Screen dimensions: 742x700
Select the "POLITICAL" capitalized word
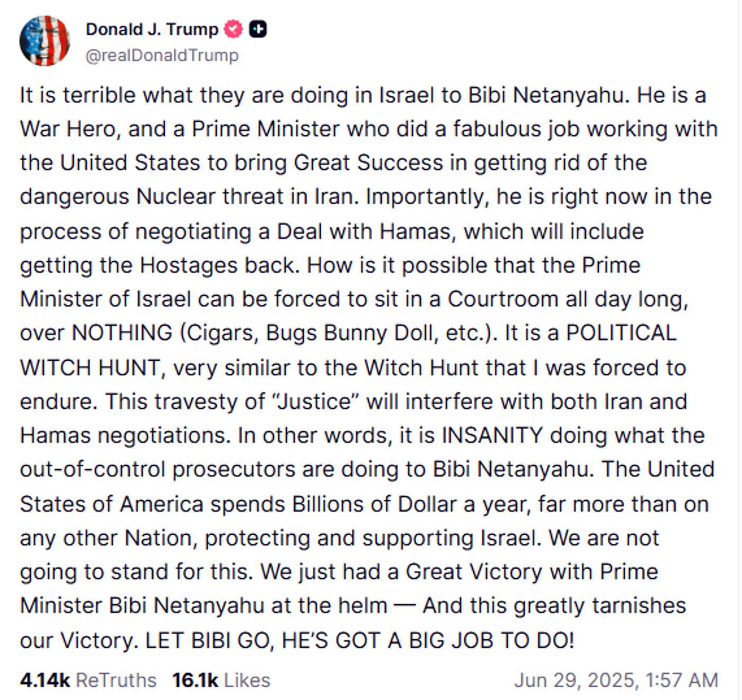point(621,333)
